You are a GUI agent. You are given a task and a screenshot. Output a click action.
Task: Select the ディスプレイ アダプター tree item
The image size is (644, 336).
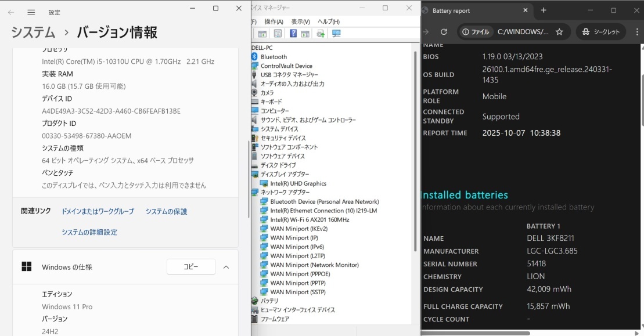point(285,174)
